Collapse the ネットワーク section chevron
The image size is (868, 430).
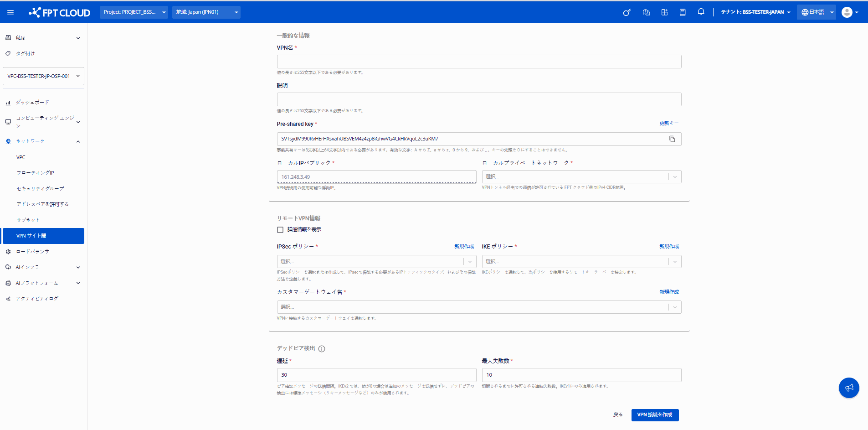pyautogui.click(x=78, y=141)
